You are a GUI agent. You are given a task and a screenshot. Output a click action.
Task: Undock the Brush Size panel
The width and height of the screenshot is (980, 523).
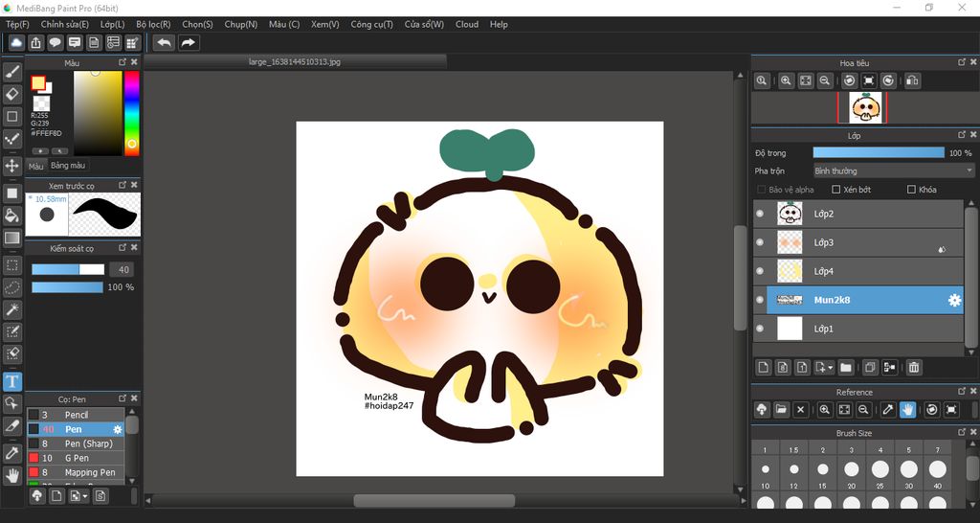pos(962,433)
